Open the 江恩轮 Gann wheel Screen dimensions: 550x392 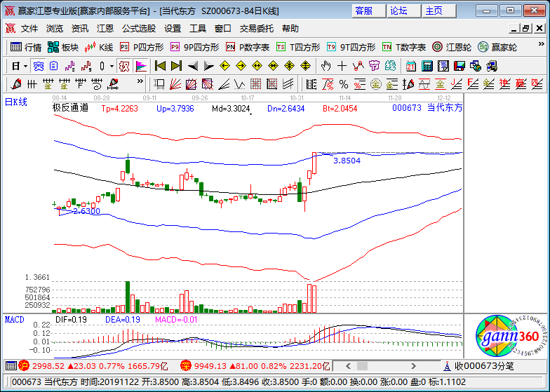[x=452, y=47]
